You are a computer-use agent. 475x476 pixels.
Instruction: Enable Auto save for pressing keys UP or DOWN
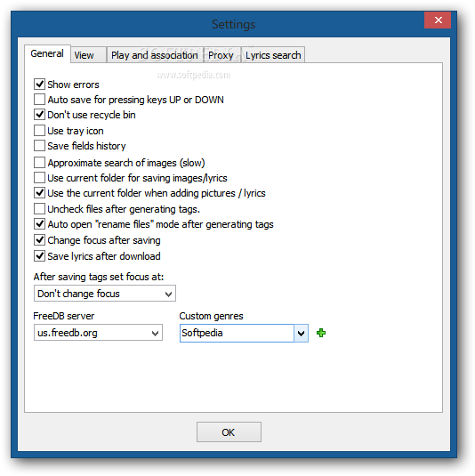click(39, 100)
